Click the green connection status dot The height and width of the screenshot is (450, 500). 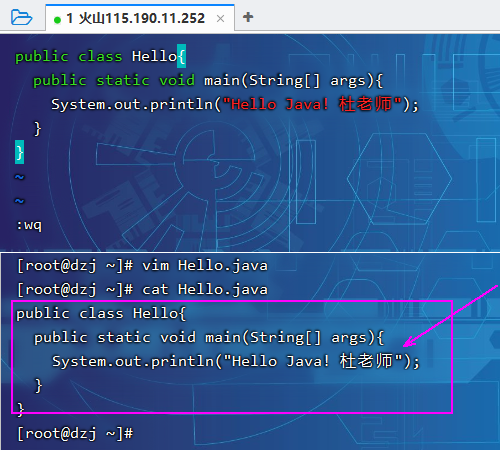click(x=57, y=20)
